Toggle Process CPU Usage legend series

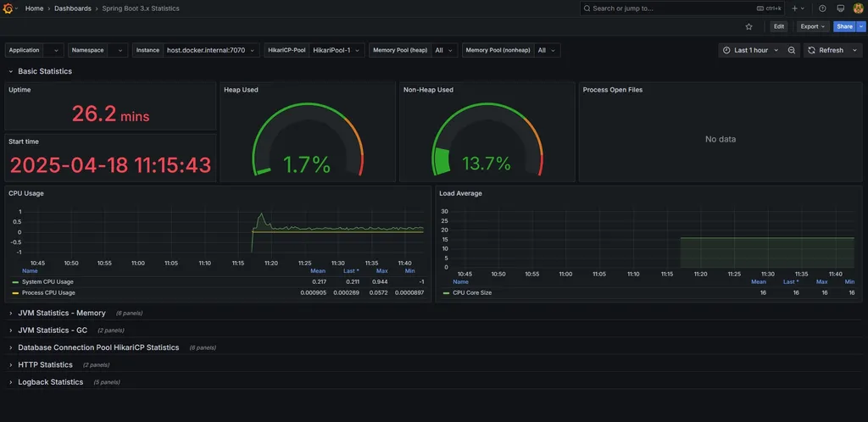click(x=48, y=292)
